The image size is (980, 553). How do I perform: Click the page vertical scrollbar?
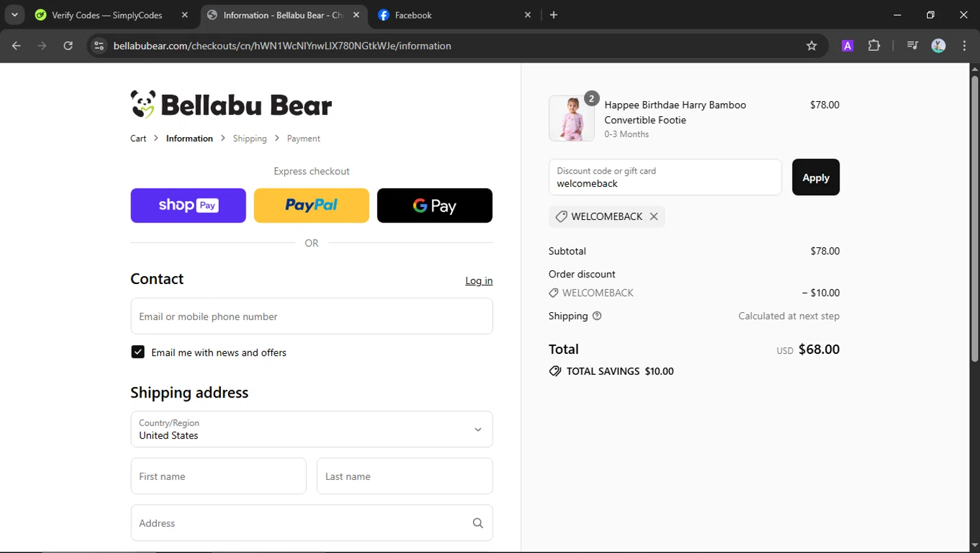coord(974,219)
